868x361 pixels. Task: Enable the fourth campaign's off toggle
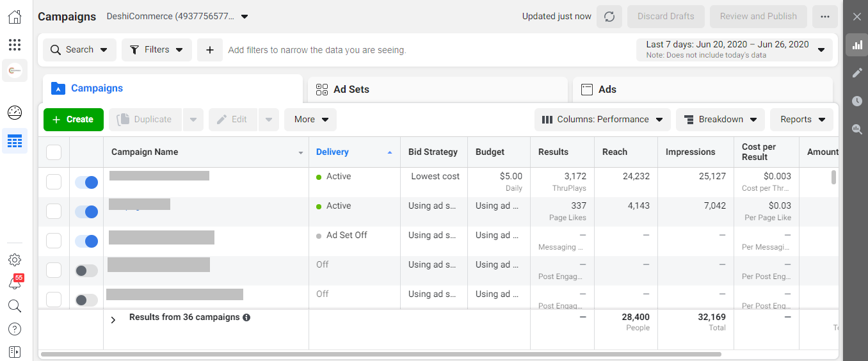tap(86, 271)
